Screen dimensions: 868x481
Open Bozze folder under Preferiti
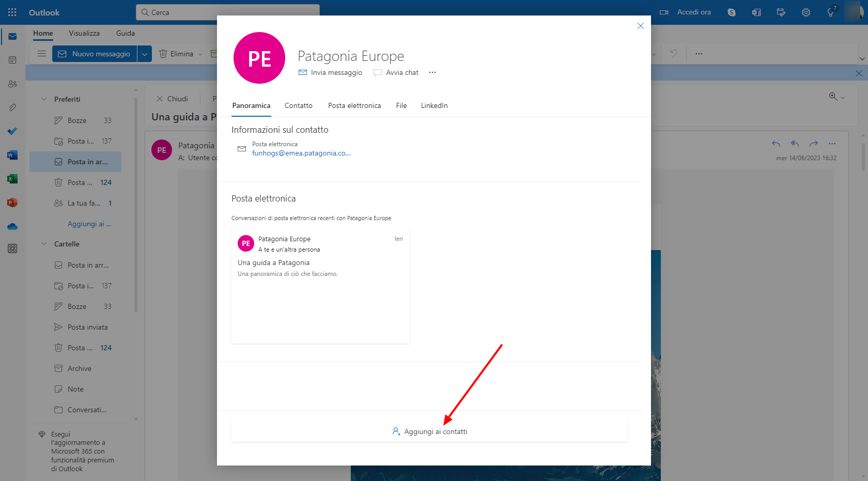click(75, 120)
